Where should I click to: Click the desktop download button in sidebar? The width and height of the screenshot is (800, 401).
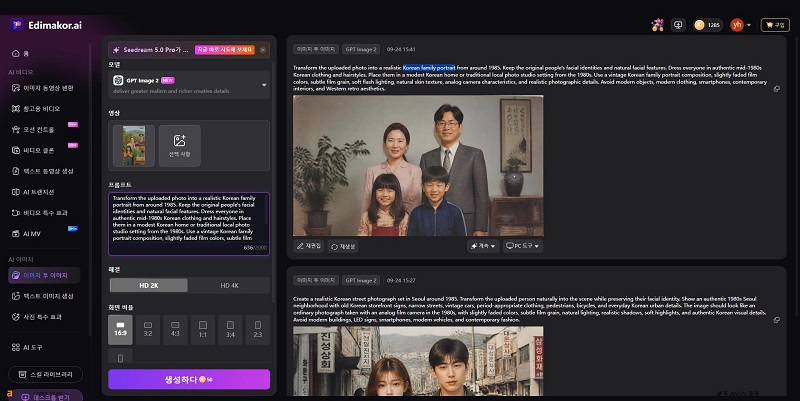point(45,396)
